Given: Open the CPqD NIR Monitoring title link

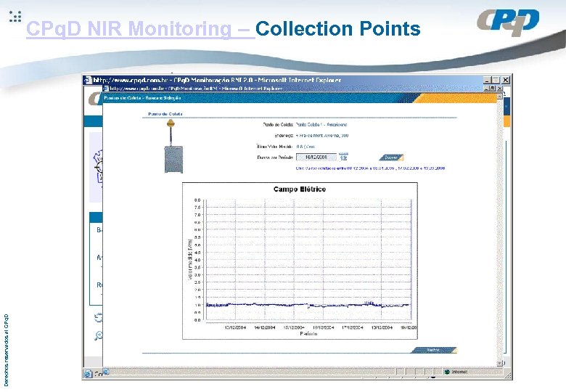Looking at the screenshot, I should [x=141, y=28].
